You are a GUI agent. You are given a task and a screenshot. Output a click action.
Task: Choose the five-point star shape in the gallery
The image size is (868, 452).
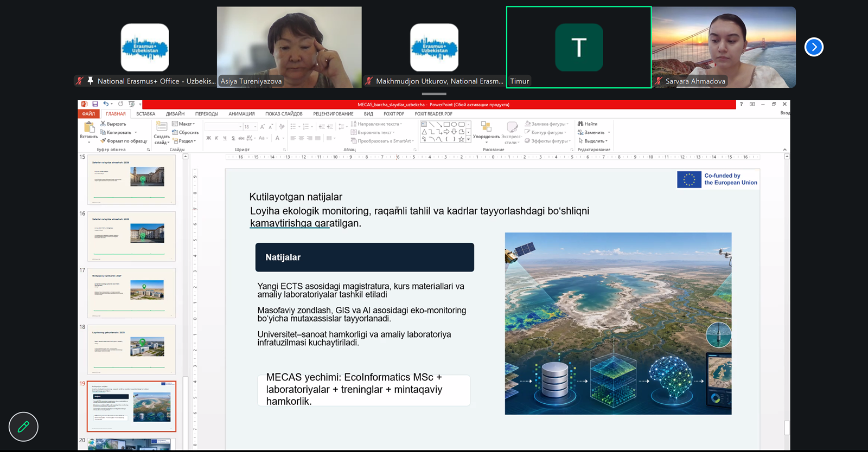[461, 139]
